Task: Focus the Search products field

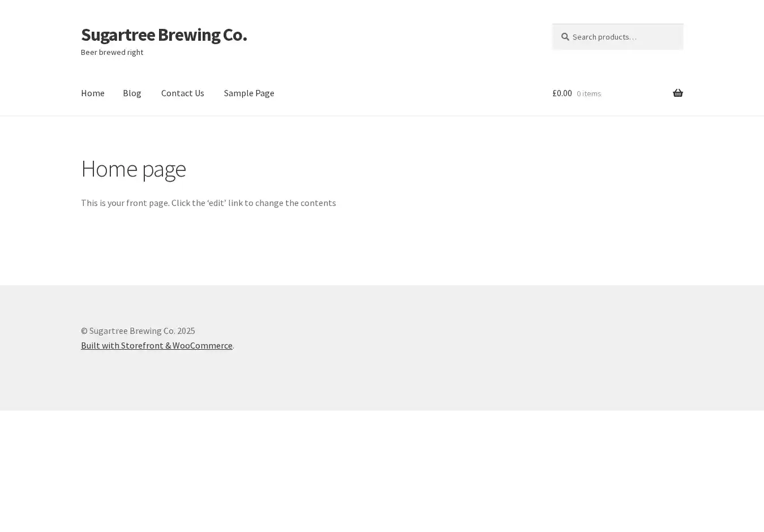Action: click(x=623, y=37)
